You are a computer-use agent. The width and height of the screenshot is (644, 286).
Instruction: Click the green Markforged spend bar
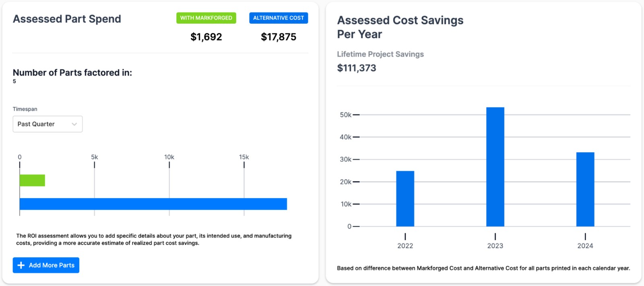click(32, 180)
